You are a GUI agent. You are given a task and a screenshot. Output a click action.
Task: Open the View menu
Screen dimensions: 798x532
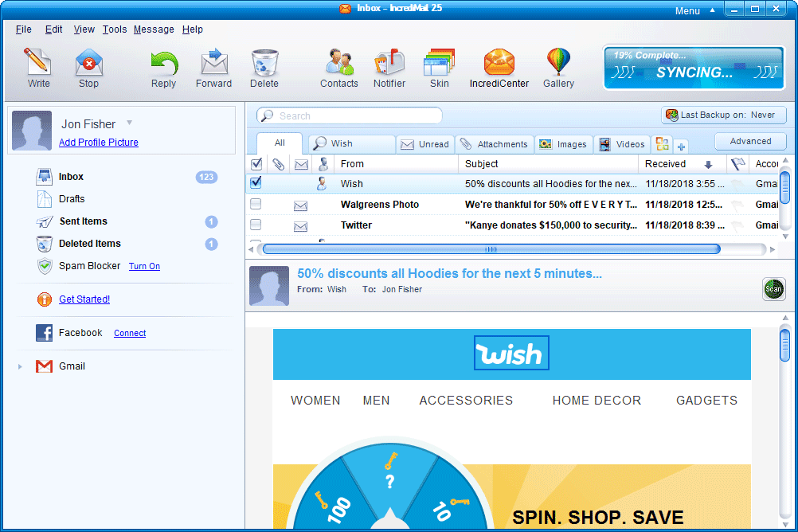pos(84,29)
